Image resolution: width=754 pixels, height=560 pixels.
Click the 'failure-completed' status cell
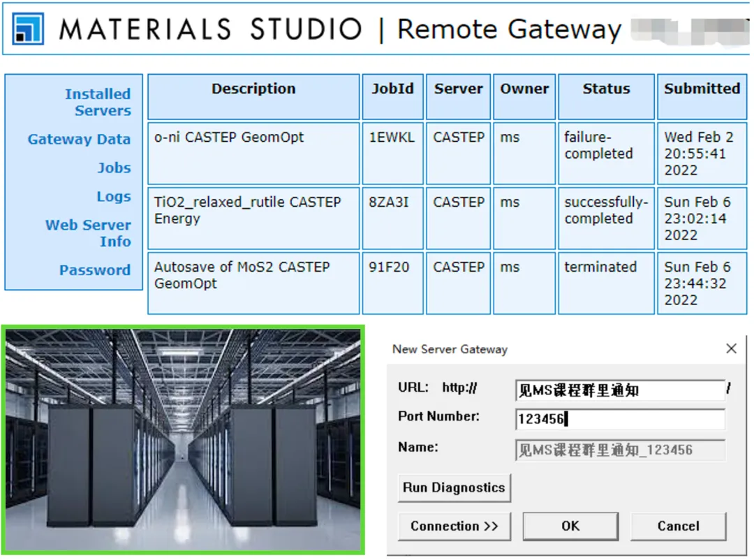coord(606,154)
